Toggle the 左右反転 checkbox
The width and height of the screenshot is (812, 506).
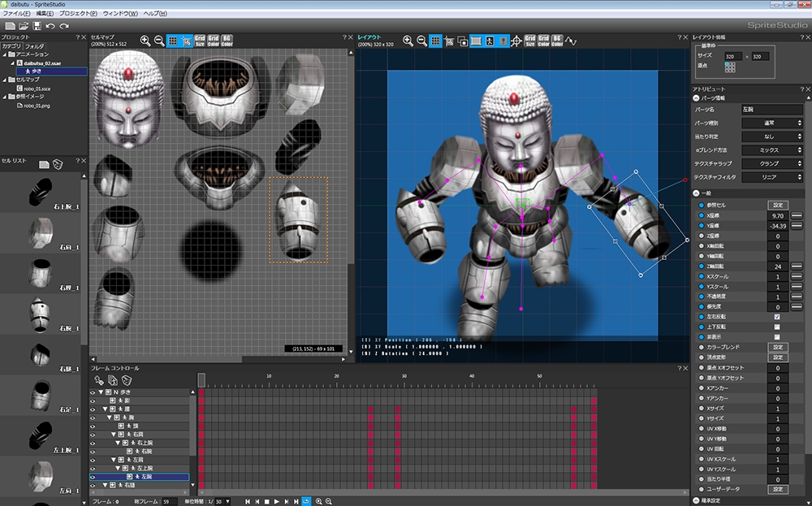click(776, 317)
